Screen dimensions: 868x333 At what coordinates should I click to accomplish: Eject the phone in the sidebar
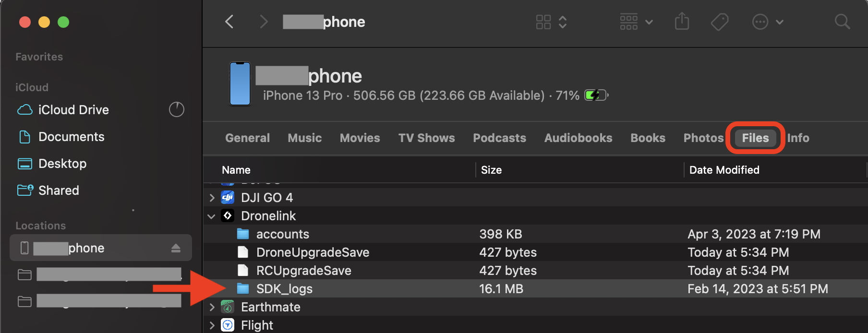coord(176,248)
